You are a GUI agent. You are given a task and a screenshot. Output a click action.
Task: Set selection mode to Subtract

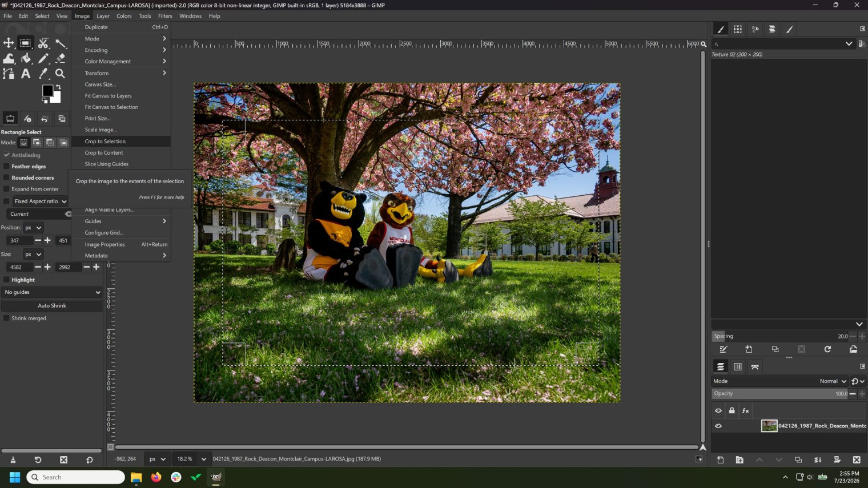pos(50,143)
